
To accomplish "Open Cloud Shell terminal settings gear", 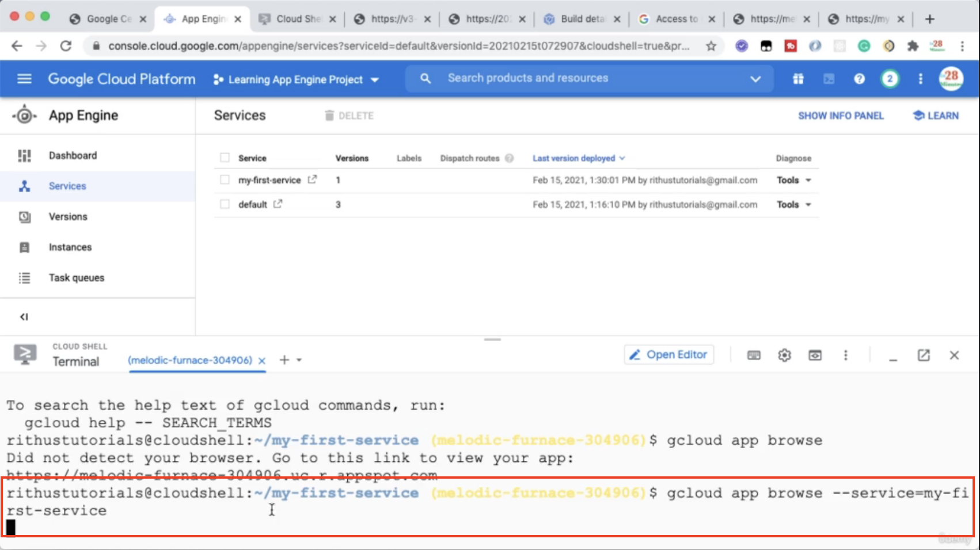I will (x=784, y=355).
